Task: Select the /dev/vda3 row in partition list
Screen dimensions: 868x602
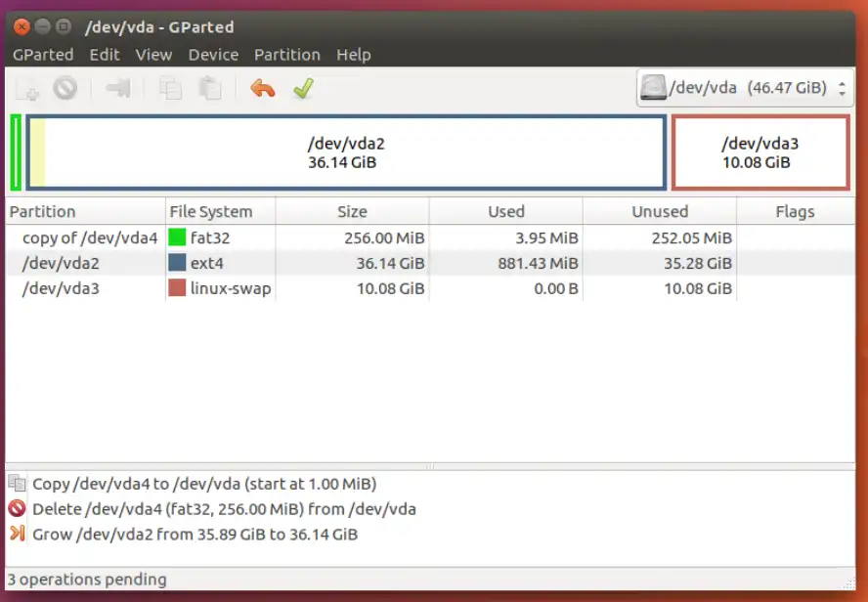Action: (x=430, y=287)
